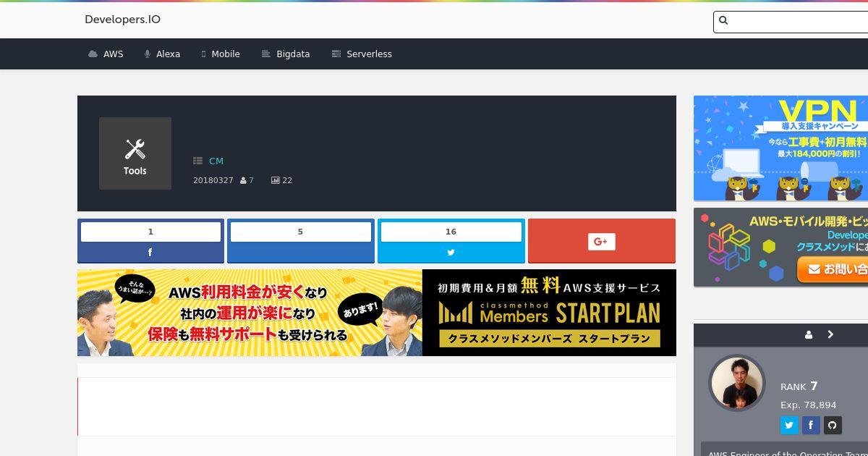This screenshot has width=868, height=456.
Task: Open the Developers.IO home link
Action: tap(122, 20)
